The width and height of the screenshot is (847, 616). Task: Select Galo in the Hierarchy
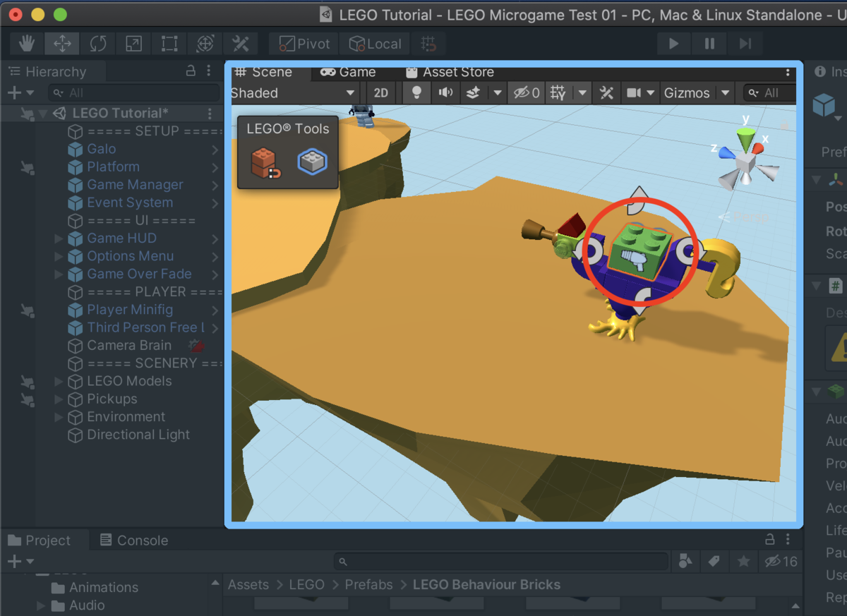pyautogui.click(x=101, y=149)
